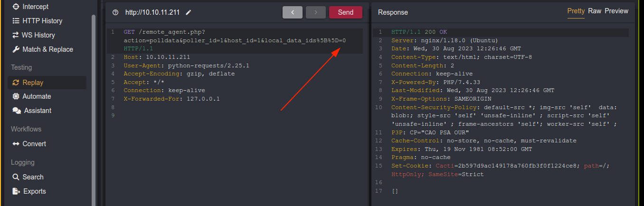This screenshot has height=206, width=644.
Task: Go to previous request in history
Action: point(293,12)
